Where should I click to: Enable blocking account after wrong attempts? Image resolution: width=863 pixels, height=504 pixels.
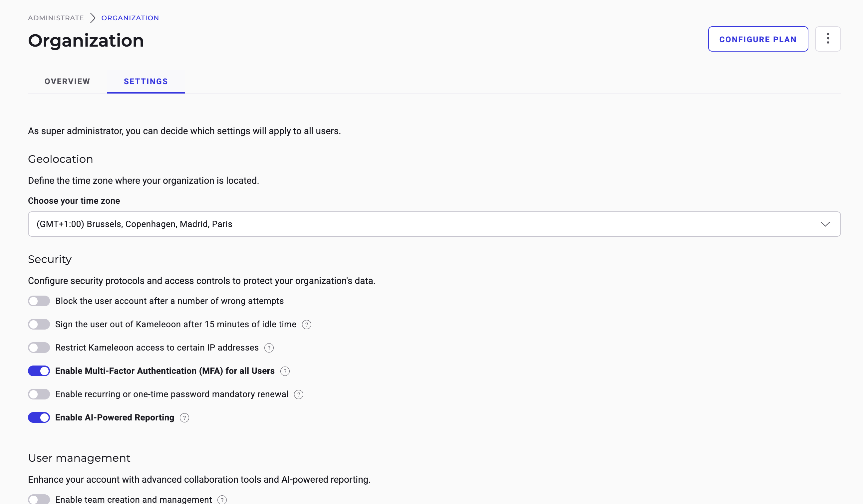[x=39, y=301]
